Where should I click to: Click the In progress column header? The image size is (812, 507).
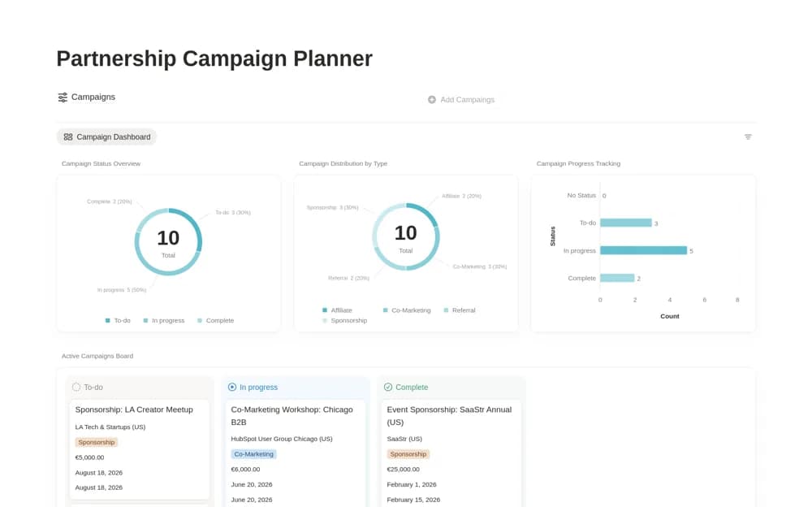coord(253,388)
